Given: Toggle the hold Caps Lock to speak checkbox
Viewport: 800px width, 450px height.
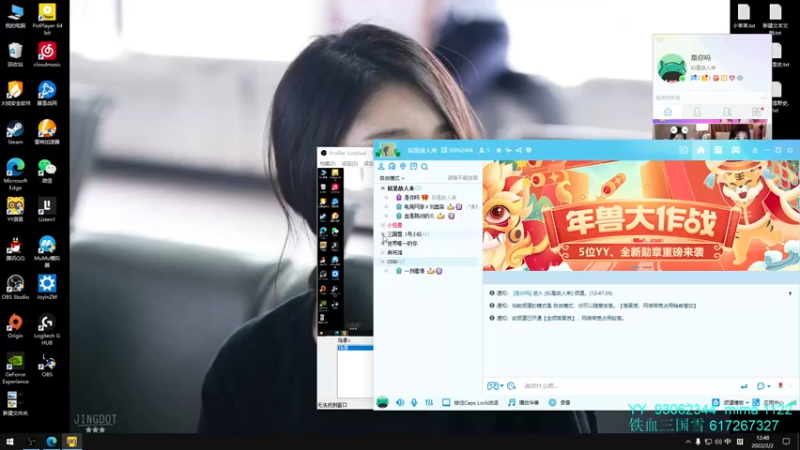Looking at the screenshot, I should click(446, 403).
